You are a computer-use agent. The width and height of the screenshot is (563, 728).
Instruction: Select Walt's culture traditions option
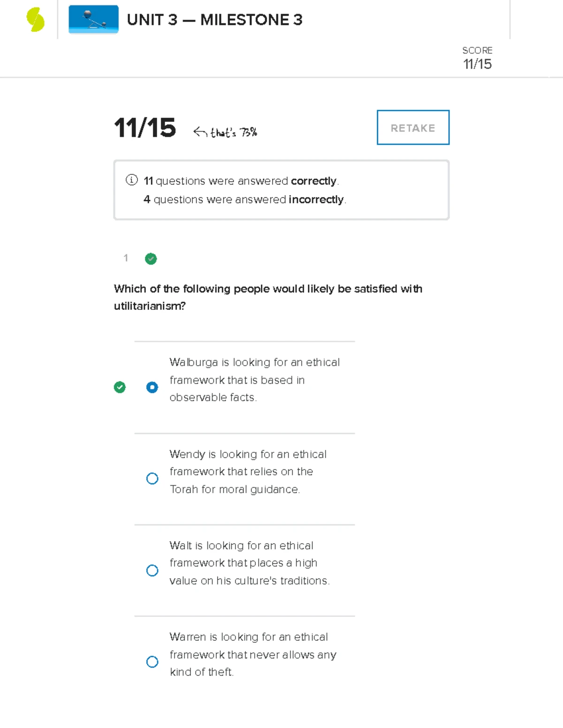tap(152, 570)
